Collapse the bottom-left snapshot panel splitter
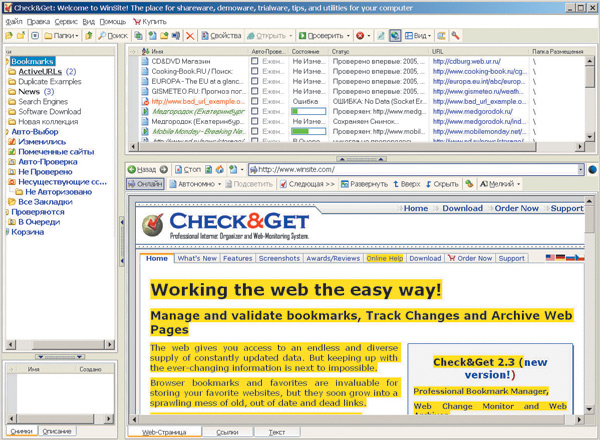 click(x=60, y=357)
